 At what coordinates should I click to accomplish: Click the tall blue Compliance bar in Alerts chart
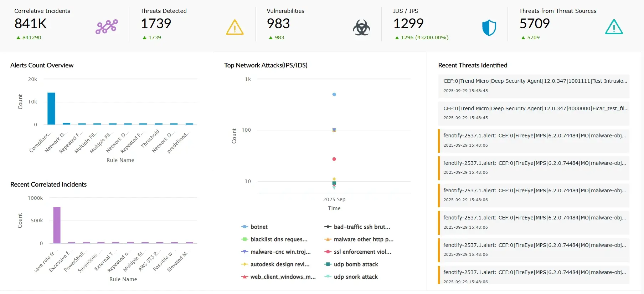tap(51, 108)
